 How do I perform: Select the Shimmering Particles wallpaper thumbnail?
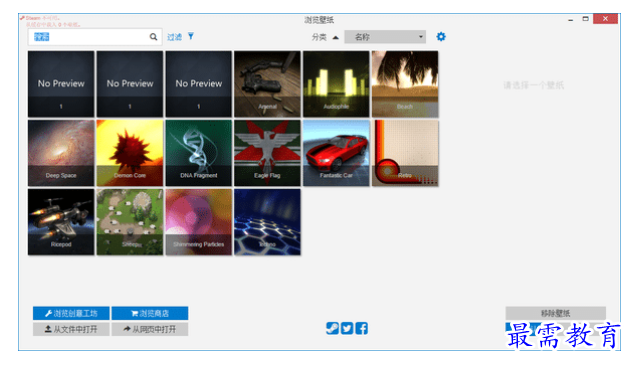199,222
